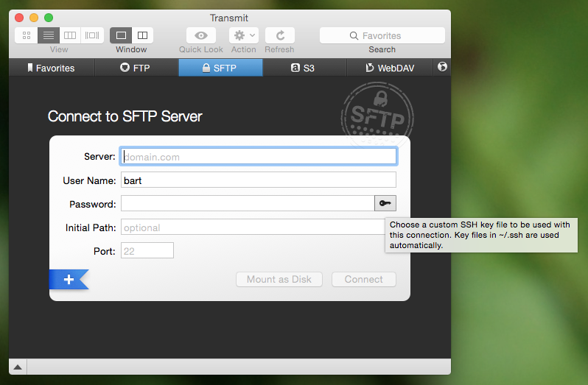The image size is (588, 385).
Task: Refresh the file listing
Action: [x=280, y=35]
